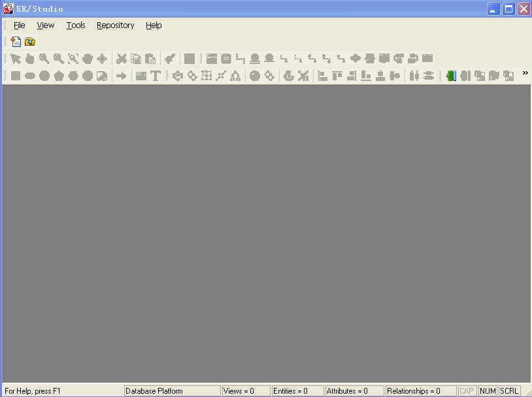
Task: Click the 'Entities = 0' status entry
Action: (297, 391)
